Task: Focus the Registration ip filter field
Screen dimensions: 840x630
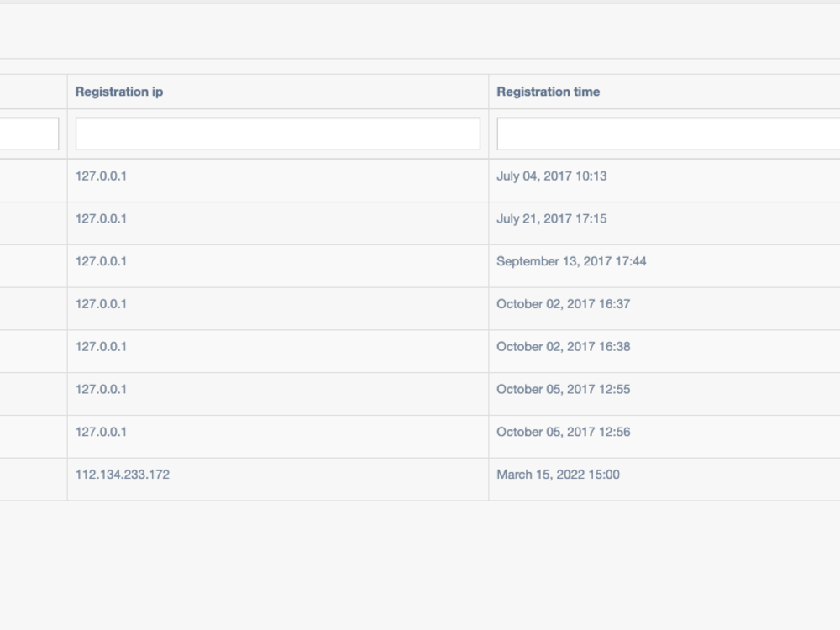Action: click(277, 134)
